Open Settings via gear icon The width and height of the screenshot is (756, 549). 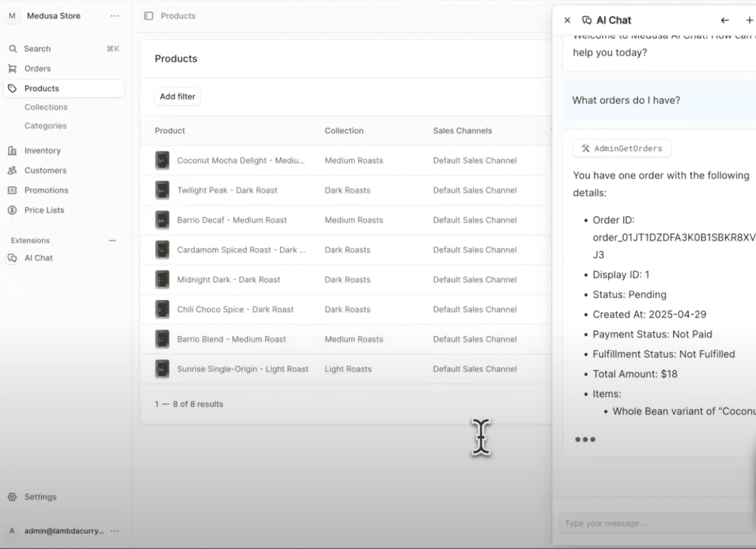[13, 497]
